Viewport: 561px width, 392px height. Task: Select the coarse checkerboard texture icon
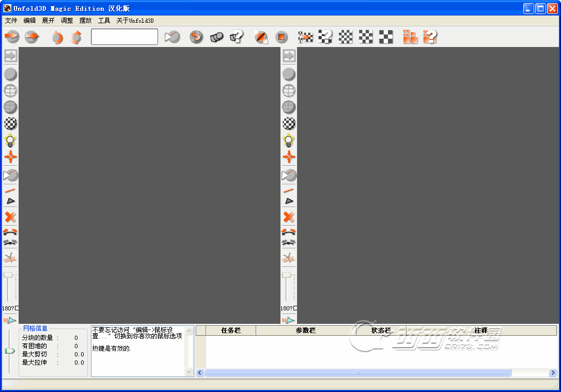point(386,37)
